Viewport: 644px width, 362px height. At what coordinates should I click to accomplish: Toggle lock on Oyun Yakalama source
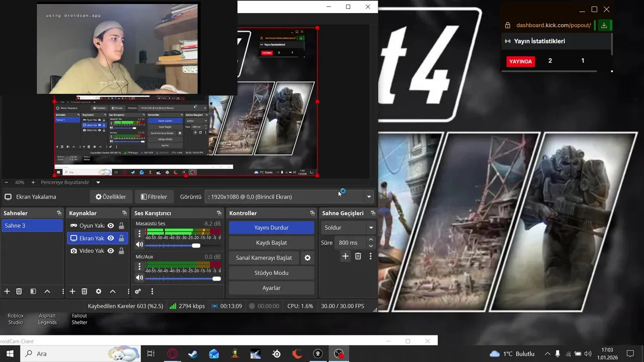121,226
